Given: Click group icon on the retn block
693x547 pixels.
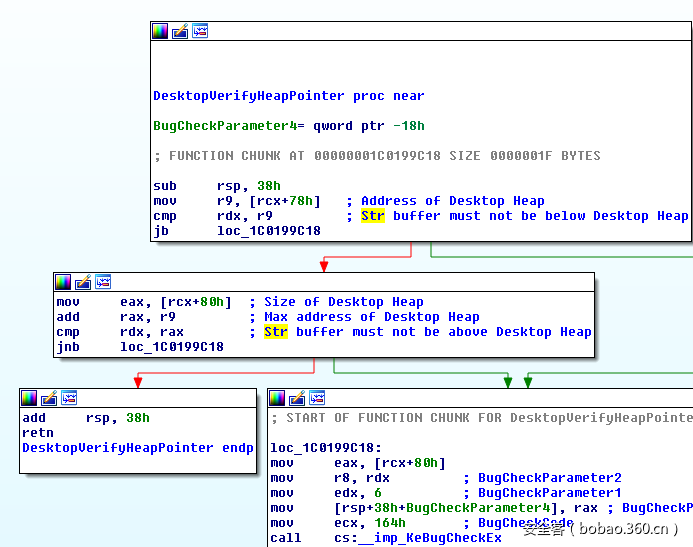Looking at the screenshot, I should tap(69, 398).
